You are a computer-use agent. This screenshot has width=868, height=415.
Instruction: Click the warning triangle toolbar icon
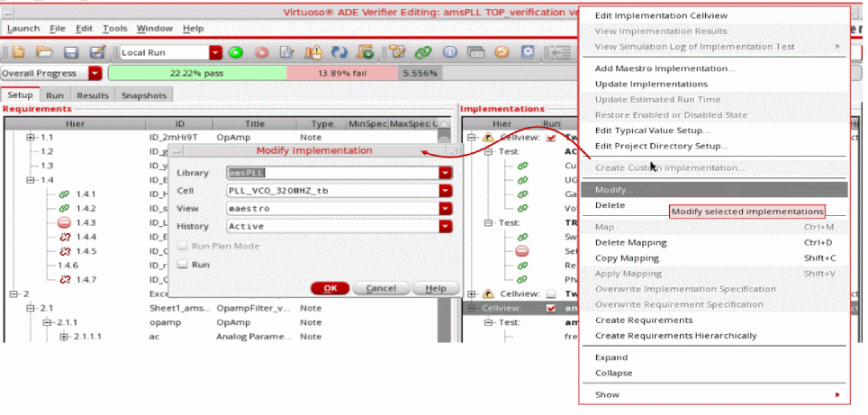pos(313,52)
